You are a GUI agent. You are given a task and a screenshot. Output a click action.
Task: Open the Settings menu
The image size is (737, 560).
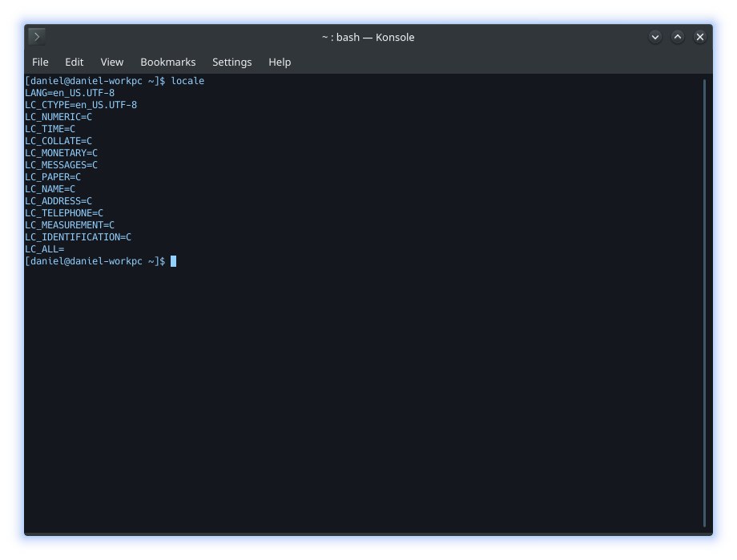coord(232,62)
